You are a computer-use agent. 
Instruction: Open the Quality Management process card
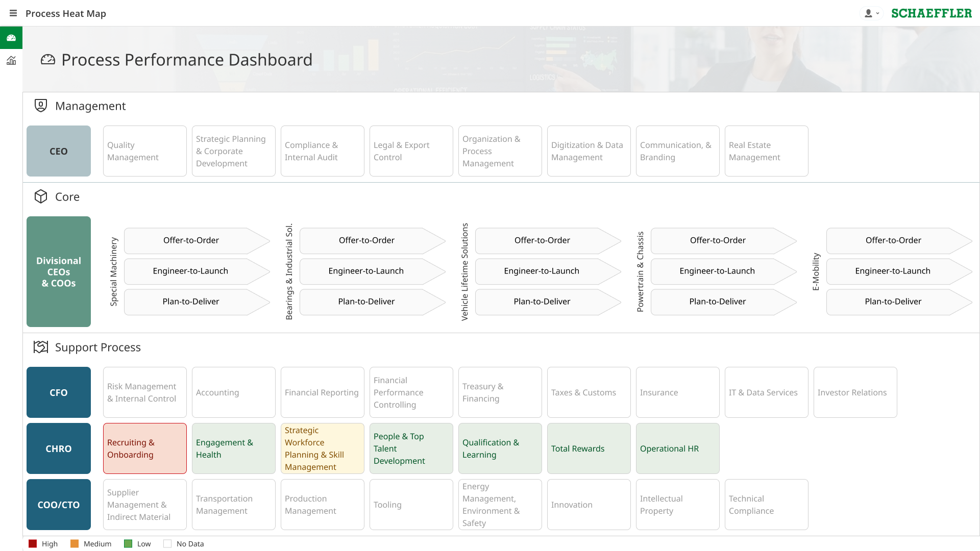point(145,151)
